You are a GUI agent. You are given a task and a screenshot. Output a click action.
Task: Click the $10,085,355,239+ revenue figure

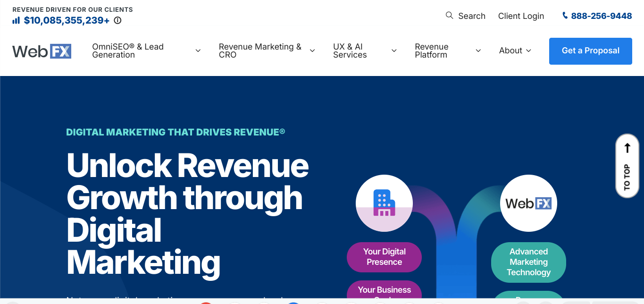click(67, 20)
